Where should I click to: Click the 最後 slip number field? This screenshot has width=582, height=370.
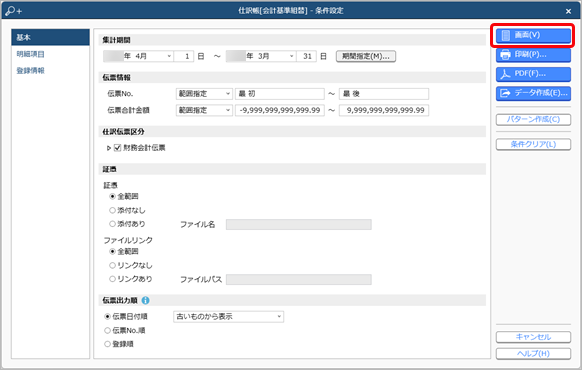pos(384,94)
